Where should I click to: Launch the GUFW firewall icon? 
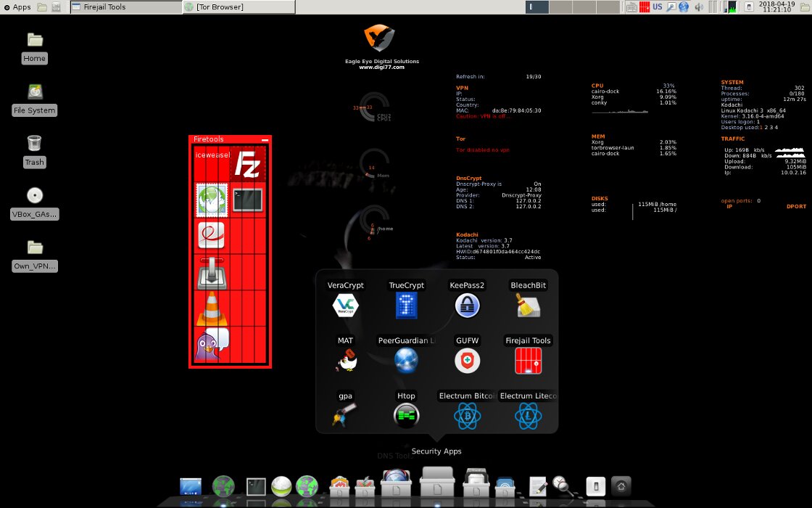click(x=467, y=361)
